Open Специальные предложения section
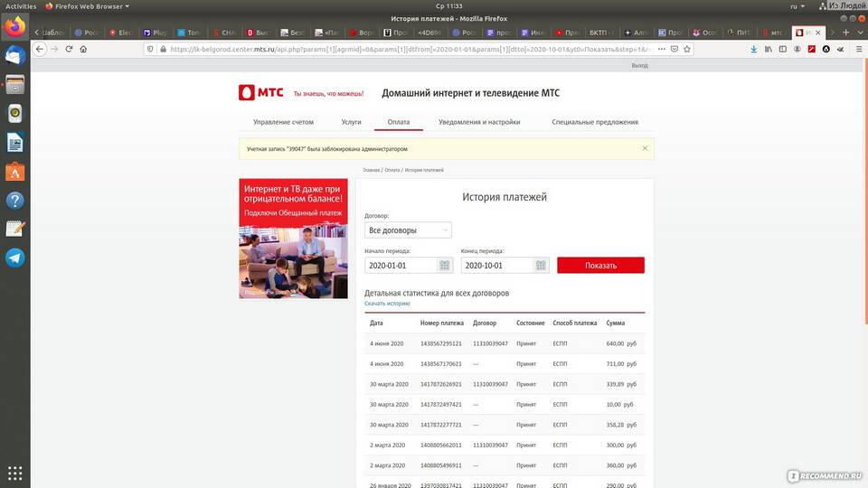 595,122
